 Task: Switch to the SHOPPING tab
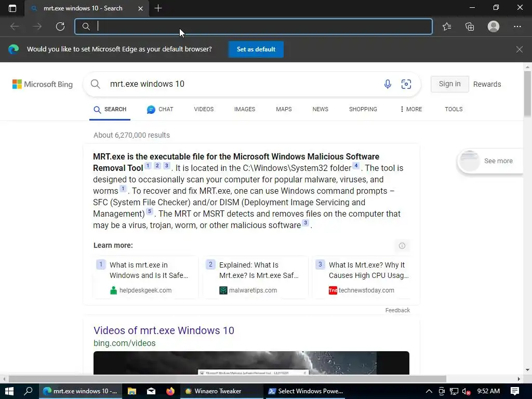click(x=363, y=109)
